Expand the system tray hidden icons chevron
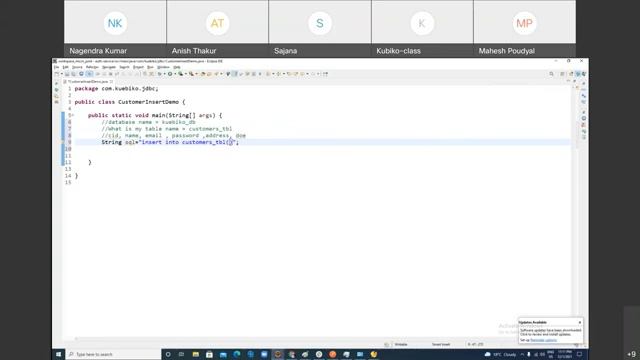The width and height of the screenshot is (640, 360). click(522, 354)
